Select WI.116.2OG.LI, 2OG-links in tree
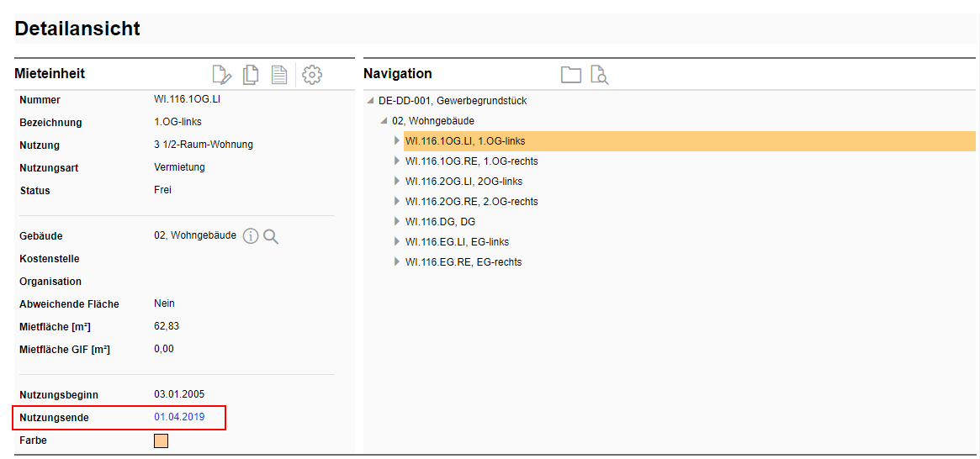The height and width of the screenshot is (459, 980). (464, 182)
